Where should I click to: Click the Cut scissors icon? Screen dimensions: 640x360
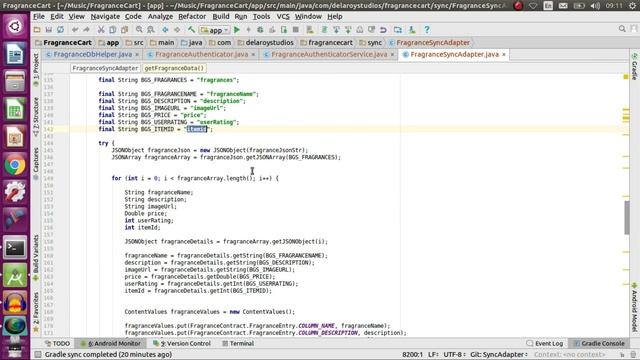[x=101, y=30]
